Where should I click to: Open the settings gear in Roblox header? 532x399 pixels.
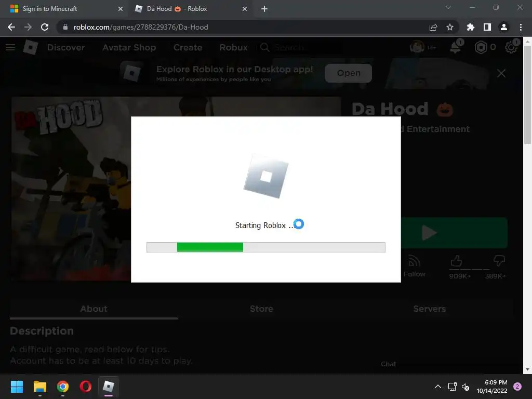coord(511,47)
